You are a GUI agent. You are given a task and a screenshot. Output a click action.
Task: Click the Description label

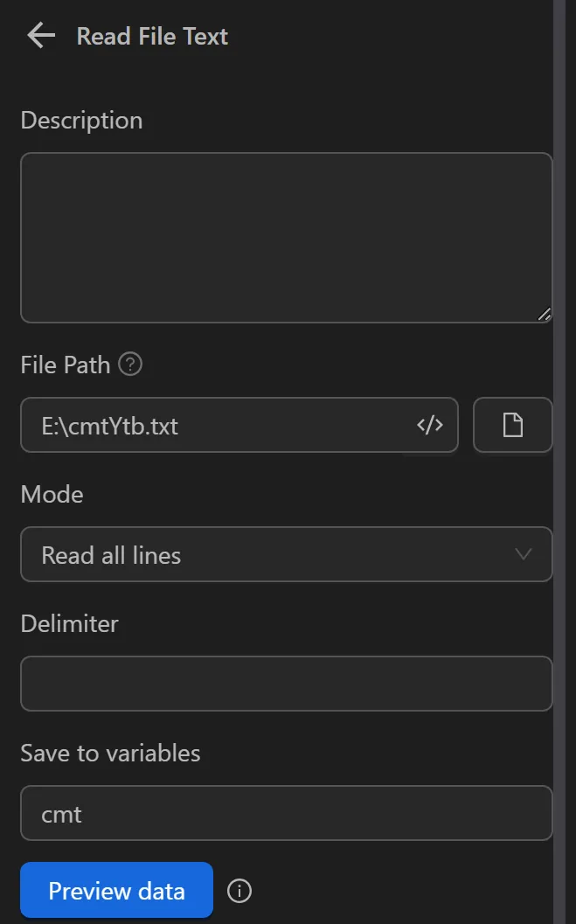81,120
